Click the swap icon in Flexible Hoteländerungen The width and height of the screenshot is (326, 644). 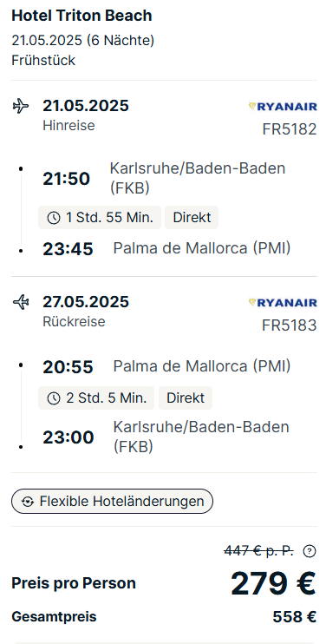pos(28,502)
